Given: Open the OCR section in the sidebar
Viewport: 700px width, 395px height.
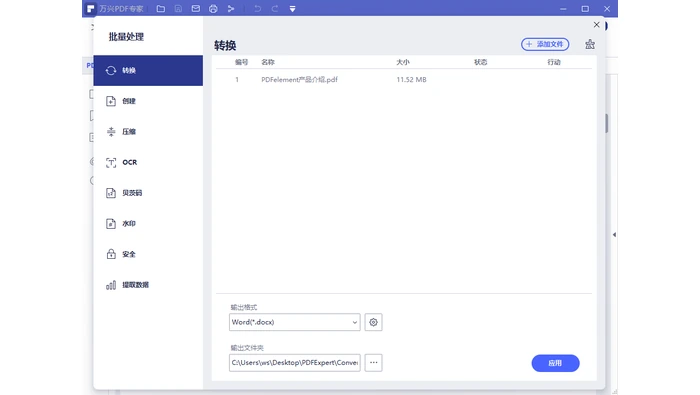Looking at the screenshot, I should 148,162.
